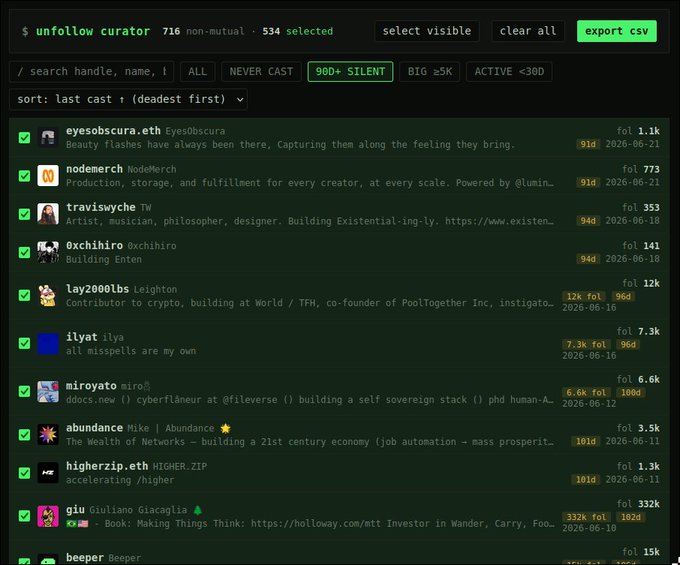Open abundance starburst avatar
The image size is (680, 565).
tap(48, 434)
